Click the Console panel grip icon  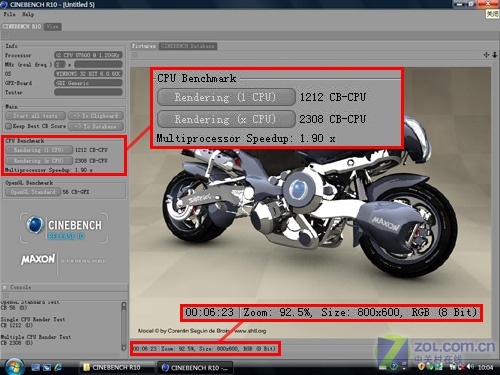[5, 295]
